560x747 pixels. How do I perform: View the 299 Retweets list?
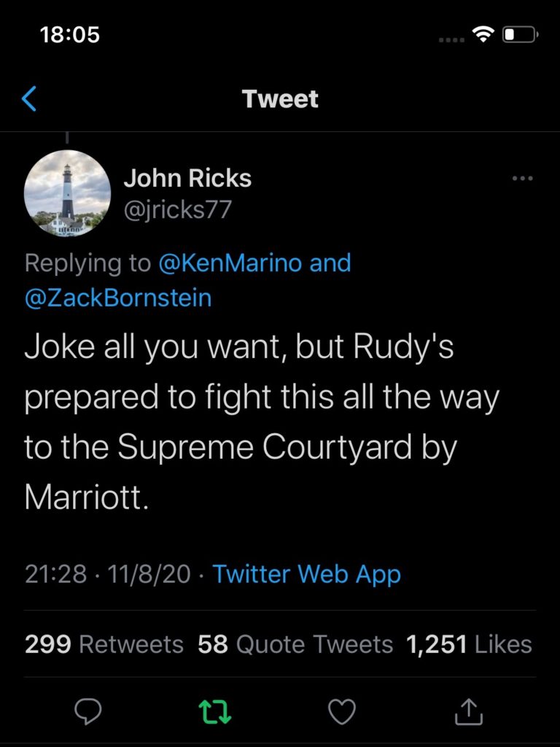tap(104, 644)
